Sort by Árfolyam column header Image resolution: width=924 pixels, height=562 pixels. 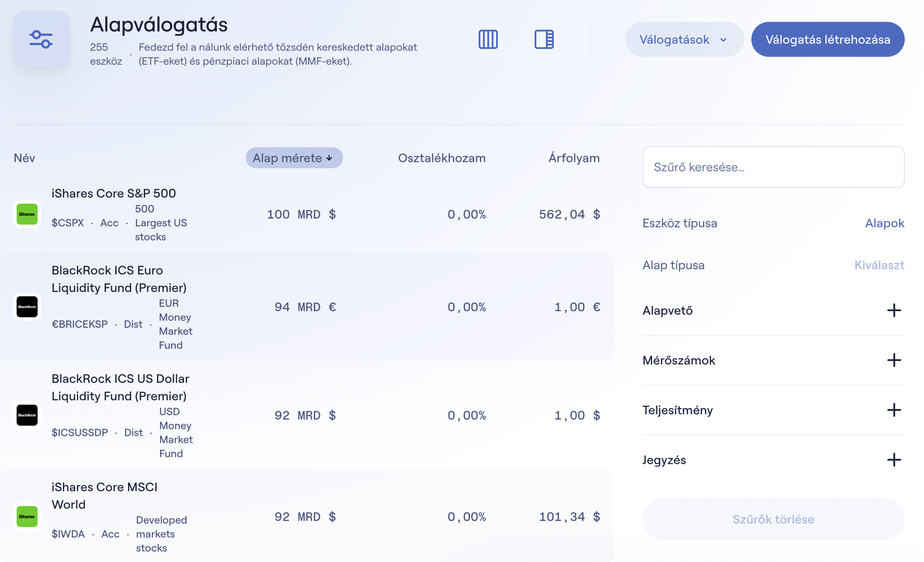coord(573,158)
